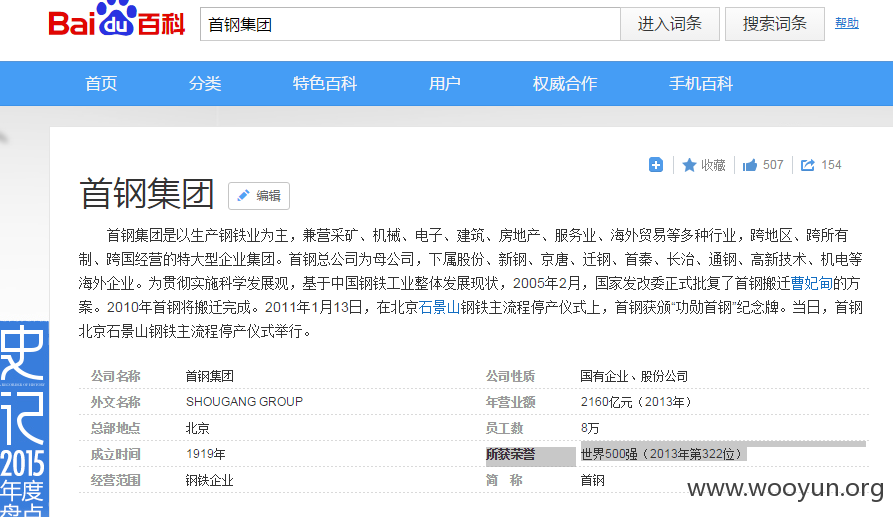893x517 pixels.
Task: Click the 史记 2015 年度盘点 side banner
Action: pyautogui.click(x=24, y=419)
